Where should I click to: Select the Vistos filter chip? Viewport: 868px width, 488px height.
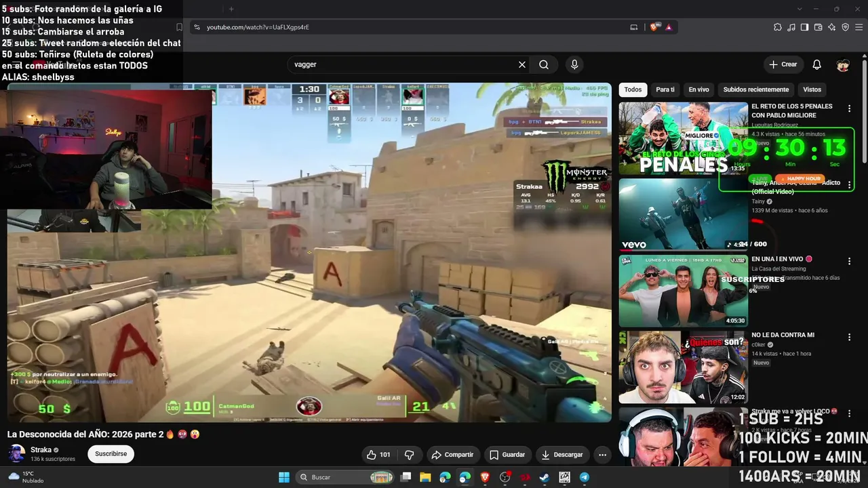point(812,89)
